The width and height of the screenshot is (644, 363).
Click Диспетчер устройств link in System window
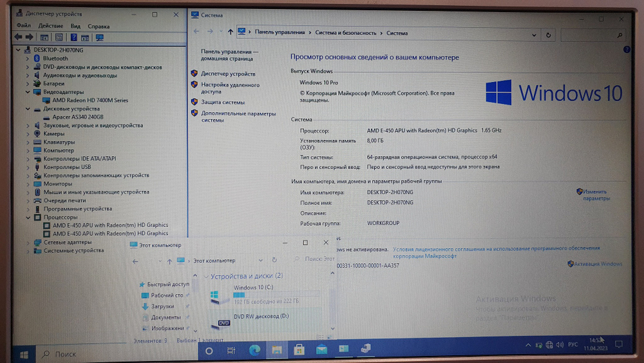coord(228,74)
